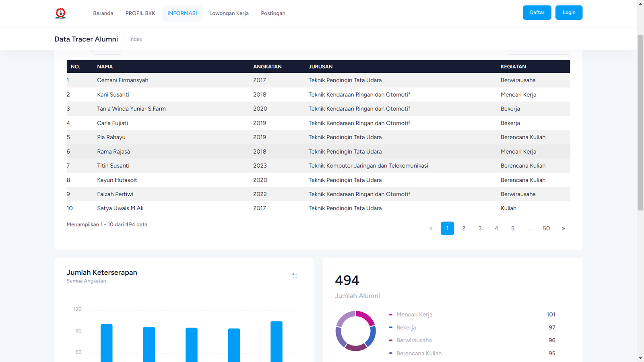
Task: Click the Mencari Kerja legend marker
Action: [391, 315]
